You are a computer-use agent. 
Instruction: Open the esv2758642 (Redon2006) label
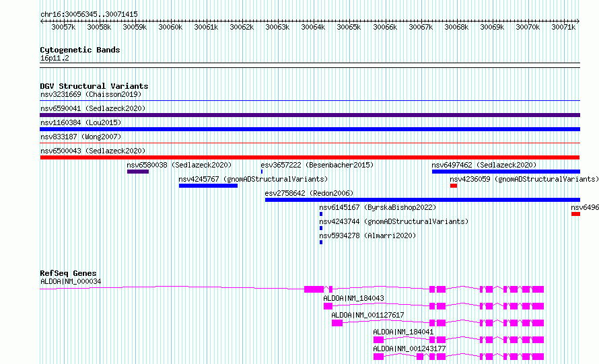click(x=309, y=193)
